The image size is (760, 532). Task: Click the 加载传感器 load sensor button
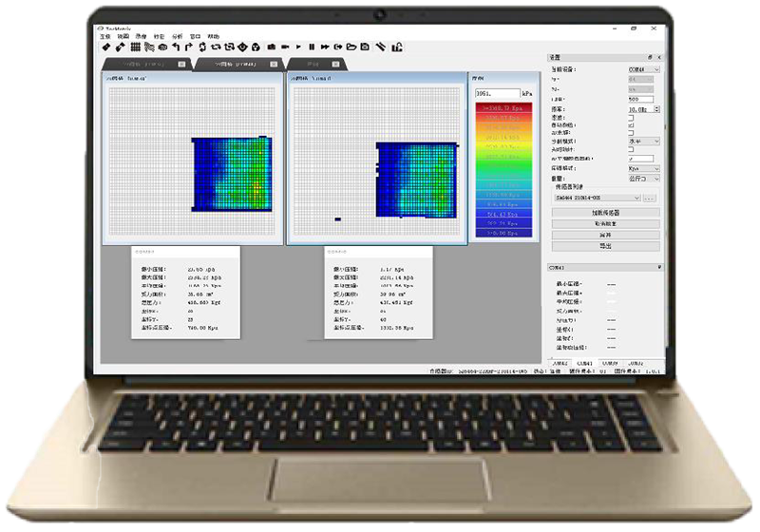[x=605, y=213]
